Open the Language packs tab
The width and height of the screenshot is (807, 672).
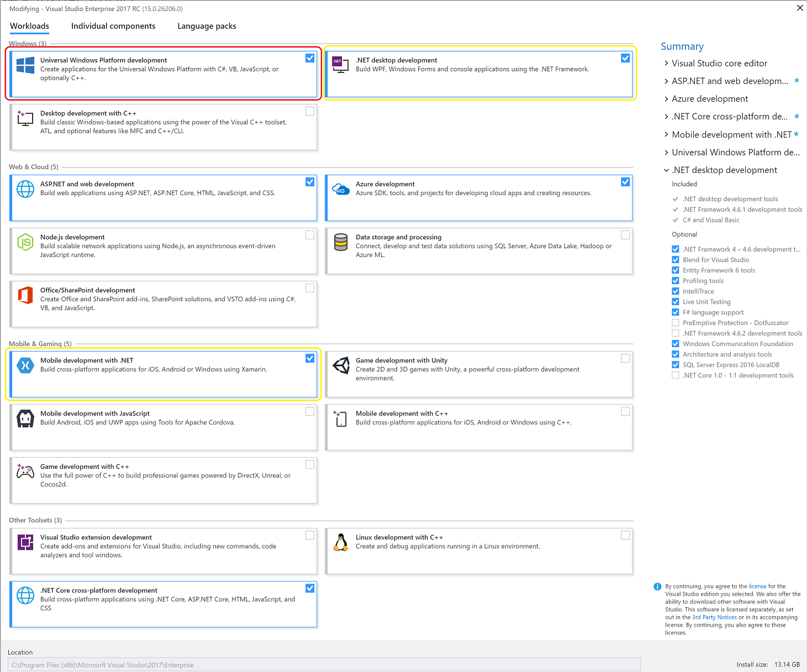tap(207, 26)
